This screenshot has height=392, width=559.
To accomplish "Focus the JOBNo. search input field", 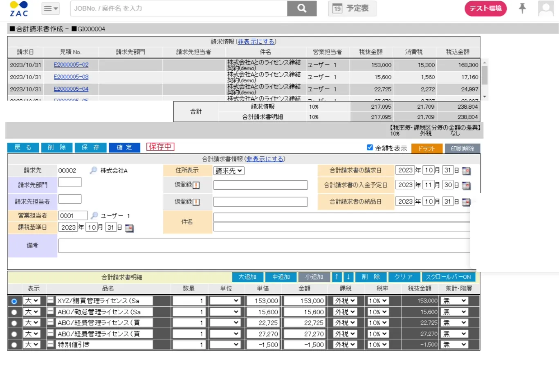I will [179, 8].
